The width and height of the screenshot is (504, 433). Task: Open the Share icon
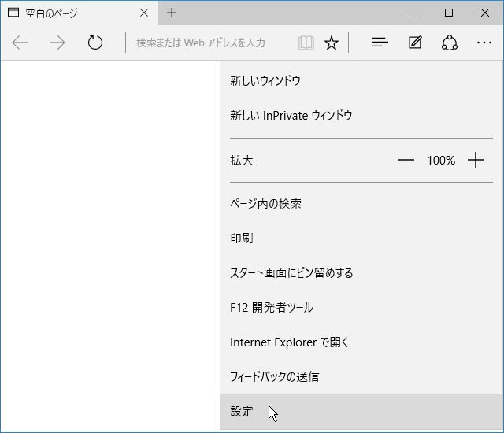450,43
